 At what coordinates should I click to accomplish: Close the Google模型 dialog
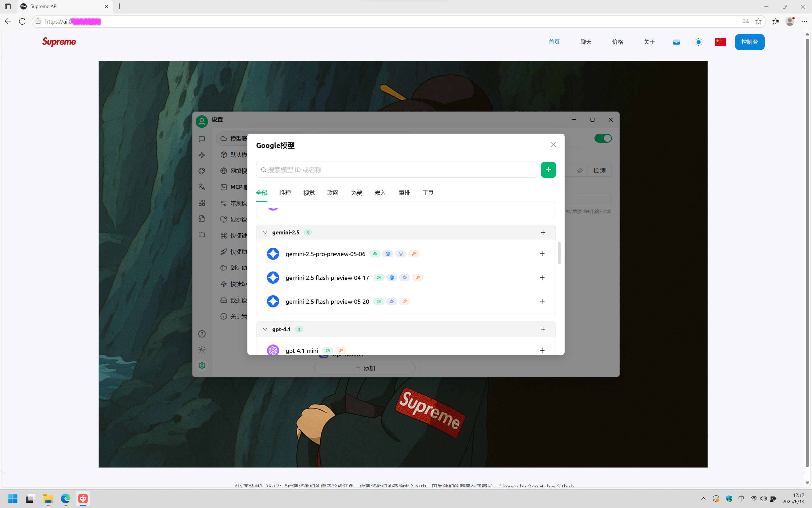553,145
